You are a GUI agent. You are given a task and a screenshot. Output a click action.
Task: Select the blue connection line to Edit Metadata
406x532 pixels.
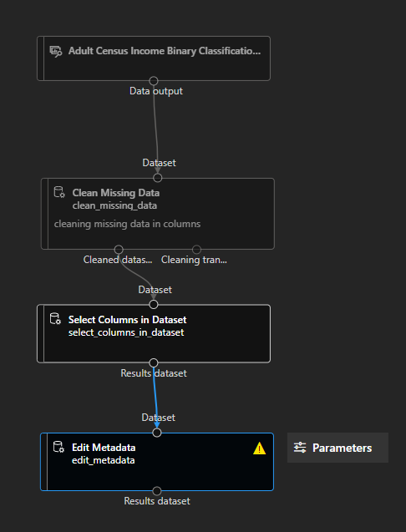pyautogui.click(x=155, y=397)
